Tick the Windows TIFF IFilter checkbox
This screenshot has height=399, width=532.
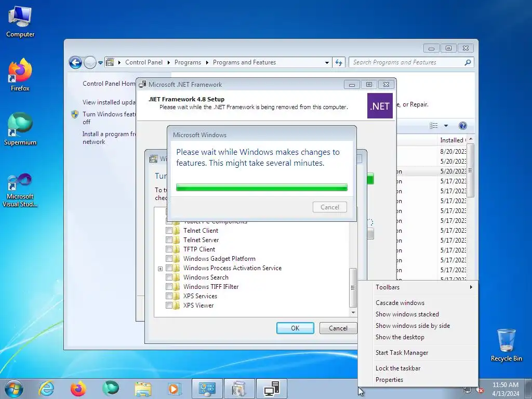(169, 287)
